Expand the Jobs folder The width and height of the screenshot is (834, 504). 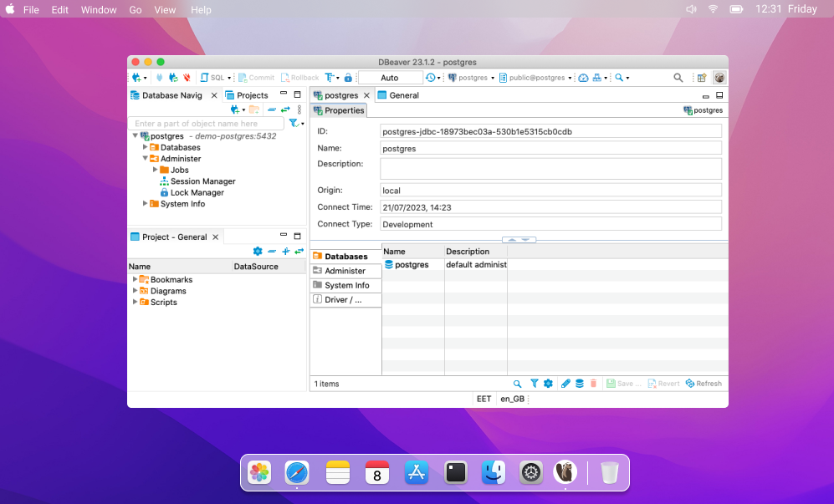click(156, 170)
